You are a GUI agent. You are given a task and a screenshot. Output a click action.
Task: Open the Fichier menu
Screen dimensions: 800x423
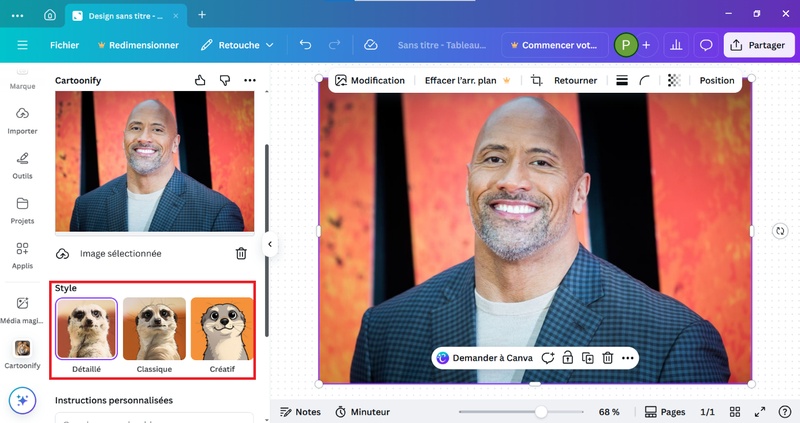[64, 45]
